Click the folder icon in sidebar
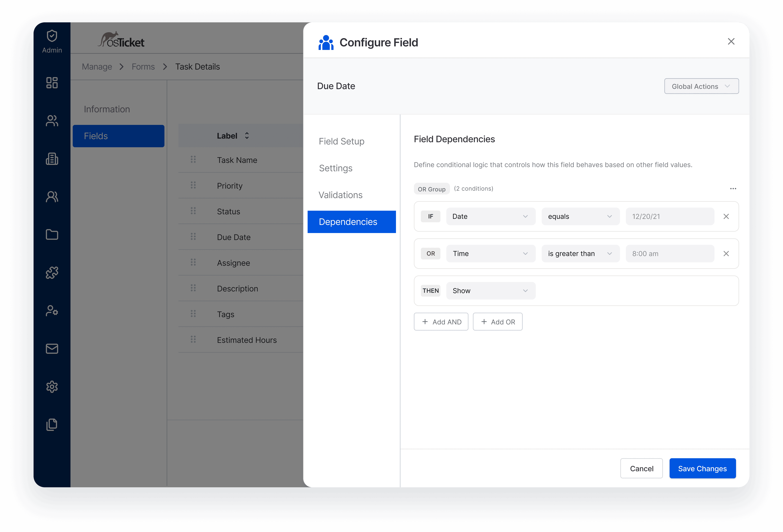This screenshot has width=783, height=532. (52, 234)
